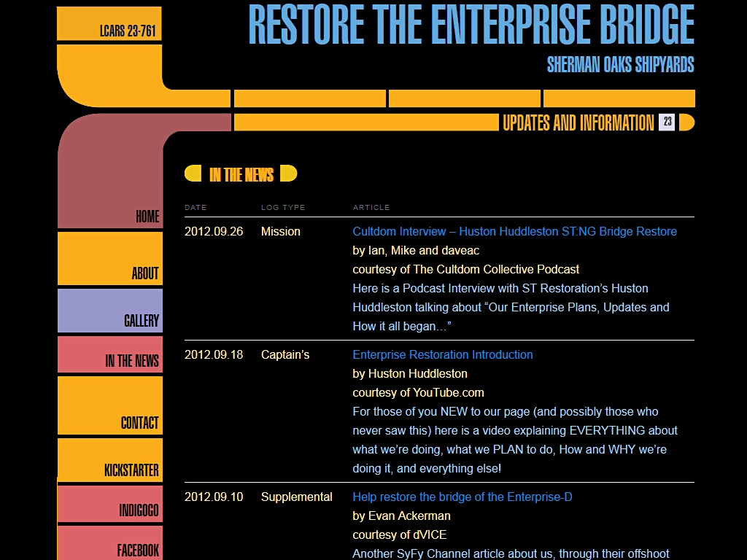Visit the Kickstarter sidebar link
Screen dimensions: 747x560
[x=110, y=461]
